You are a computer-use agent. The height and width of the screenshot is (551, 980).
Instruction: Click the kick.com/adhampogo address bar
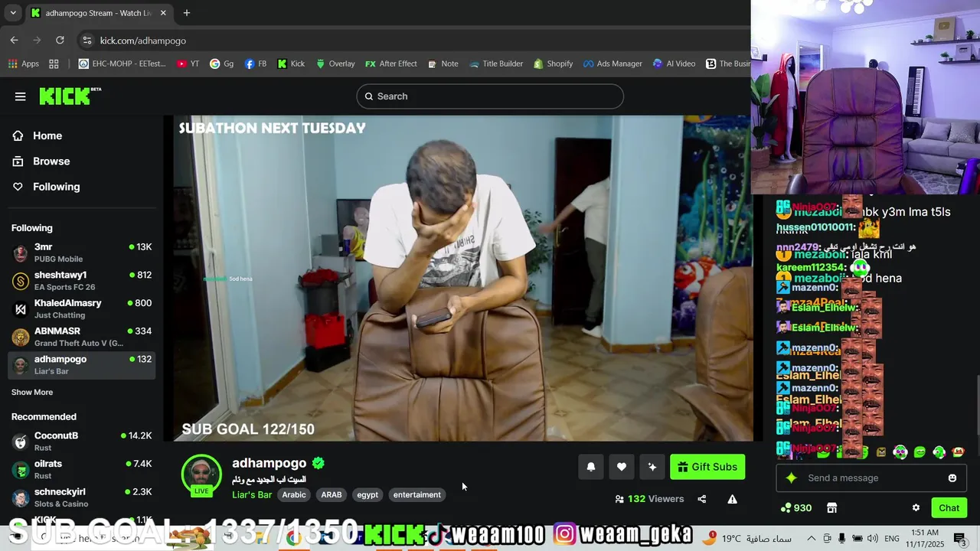tap(143, 41)
